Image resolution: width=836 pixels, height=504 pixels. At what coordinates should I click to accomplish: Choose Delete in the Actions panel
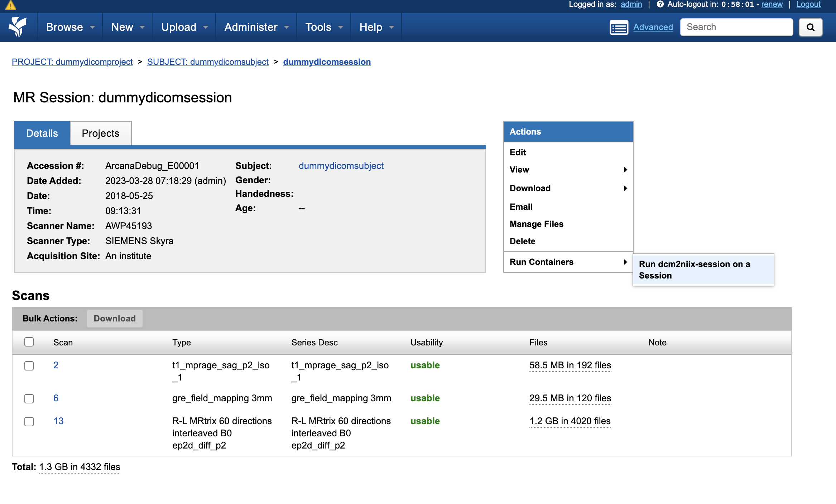click(568, 241)
